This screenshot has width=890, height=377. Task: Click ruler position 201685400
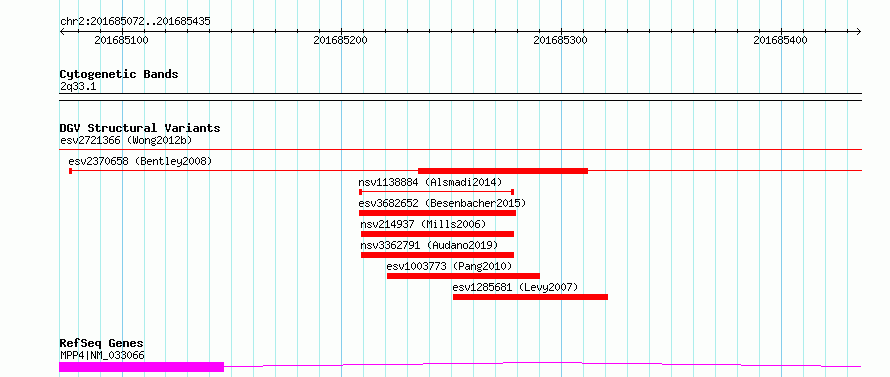780,40
